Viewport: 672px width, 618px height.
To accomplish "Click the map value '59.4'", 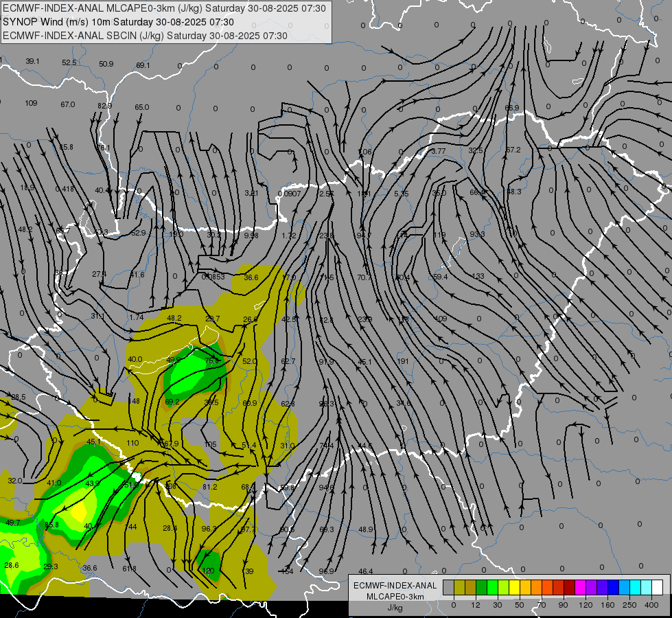I will (x=440, y=277).
